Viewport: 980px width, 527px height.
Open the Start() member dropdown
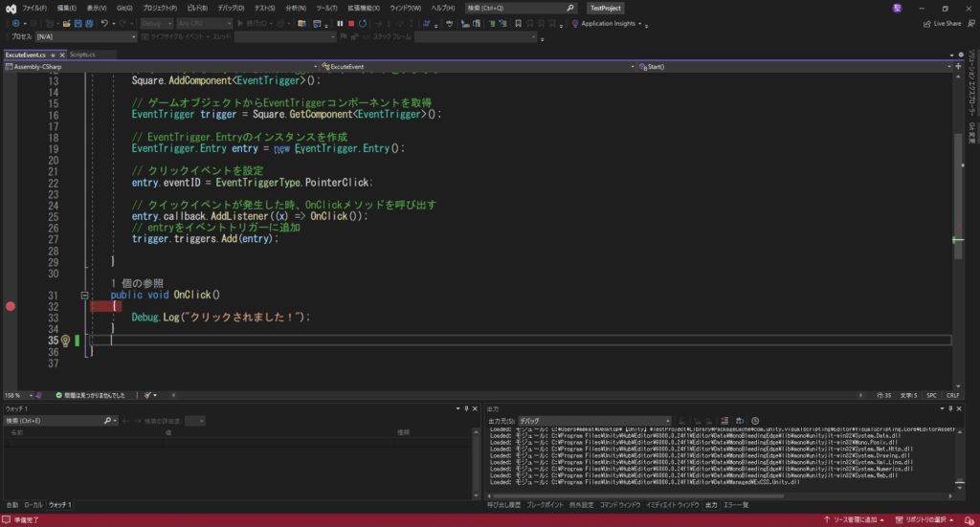tap(793, 66)
